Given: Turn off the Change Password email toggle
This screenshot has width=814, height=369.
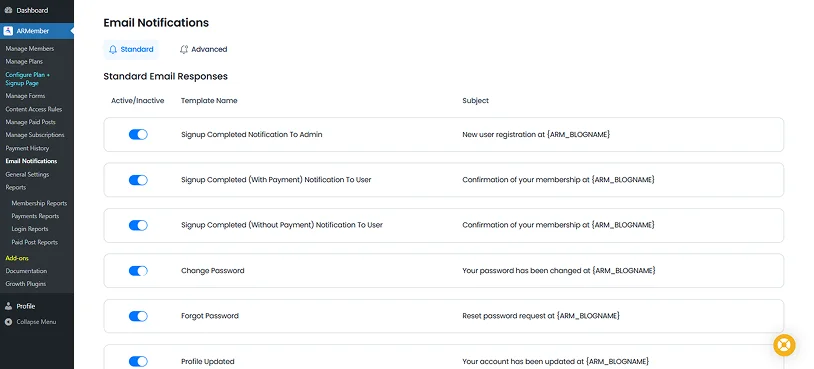Looking at the screenshot, I should coord(138,271).
